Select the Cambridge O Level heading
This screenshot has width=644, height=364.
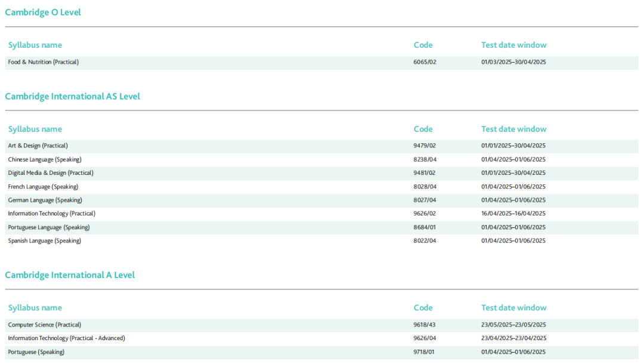(43, 13)
